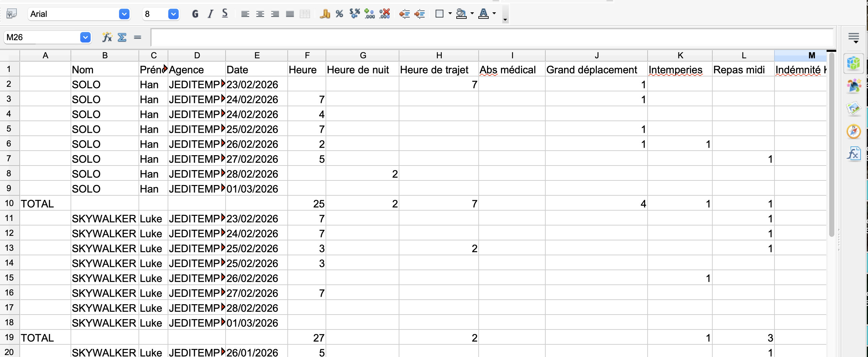Click inside the Name Box field
Screen dimensions: 868x357
click(42, 37)
